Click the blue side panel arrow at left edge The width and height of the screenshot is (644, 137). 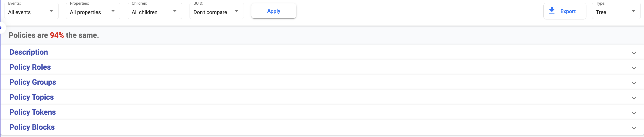(1, 28)
